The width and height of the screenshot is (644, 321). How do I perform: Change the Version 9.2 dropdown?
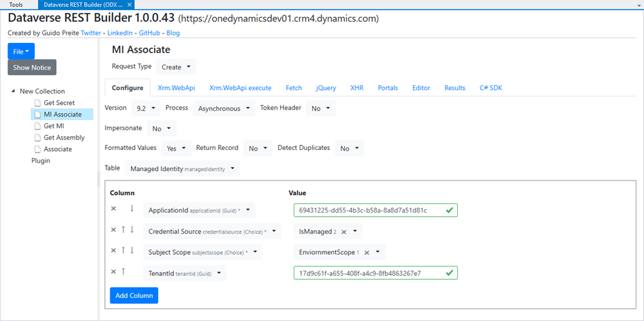click(x=146, y=108)
